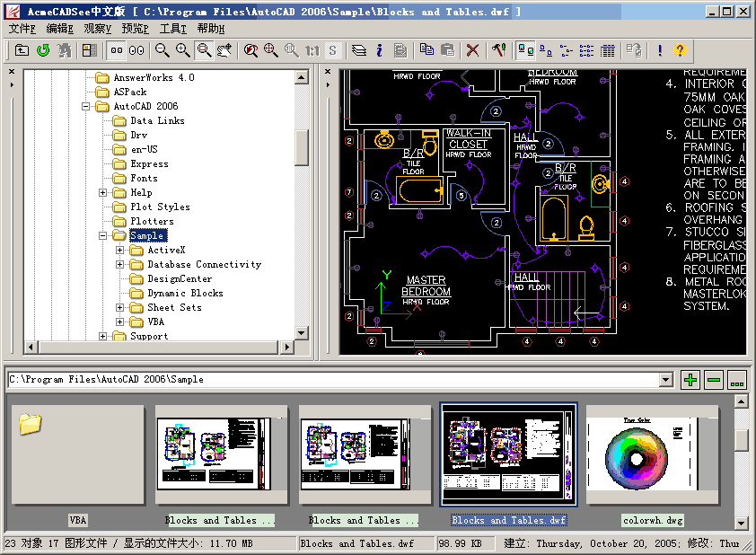The width and height of the screenshot is (756, 555).
Task: Click the small eyes view icon
Action: coord(116,50)
